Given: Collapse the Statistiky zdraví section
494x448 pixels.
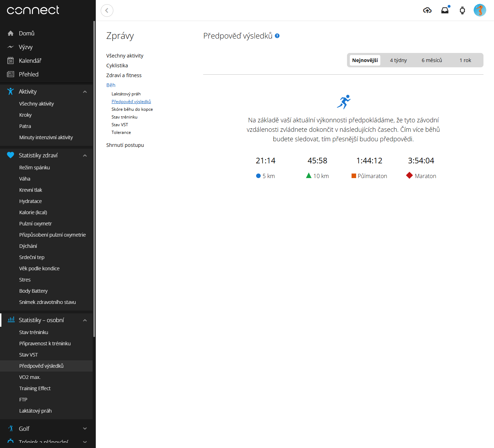Looking at the screenshot, I should [85, 156].
